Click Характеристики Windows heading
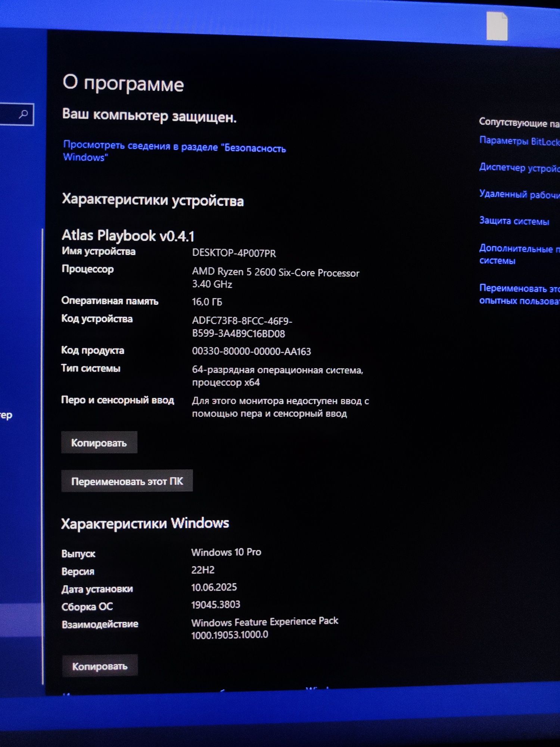560x747 pixels. point(145,524)
